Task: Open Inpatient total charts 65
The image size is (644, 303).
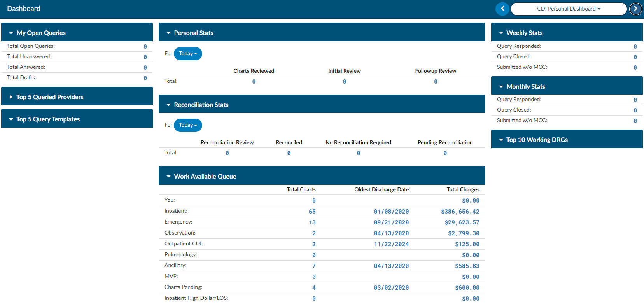Action: point(312,212)
